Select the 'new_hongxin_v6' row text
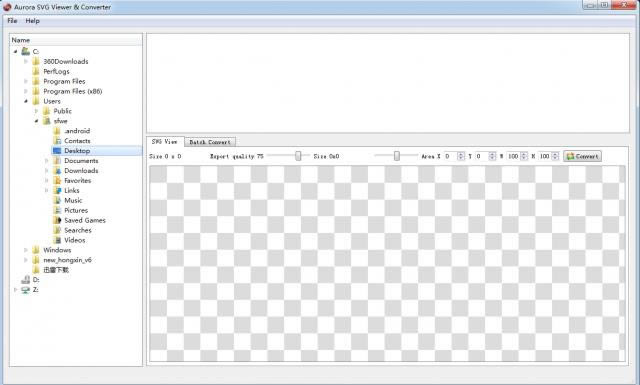The height and width of the screenshot is (385, 640). click(x=67, y=260)
